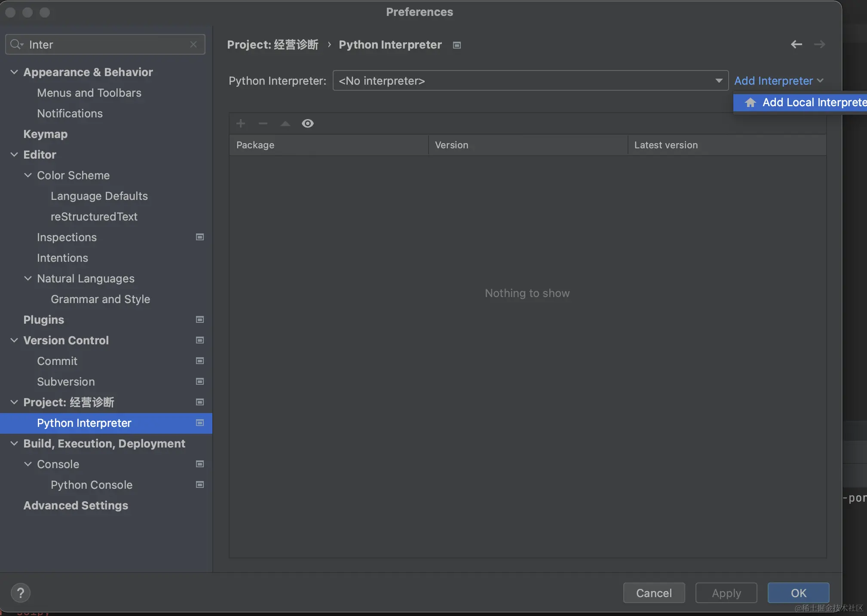The image size is (867, 616).
Task: Click the project-level icon next to Python Console
Action: (x=200, y=484)
